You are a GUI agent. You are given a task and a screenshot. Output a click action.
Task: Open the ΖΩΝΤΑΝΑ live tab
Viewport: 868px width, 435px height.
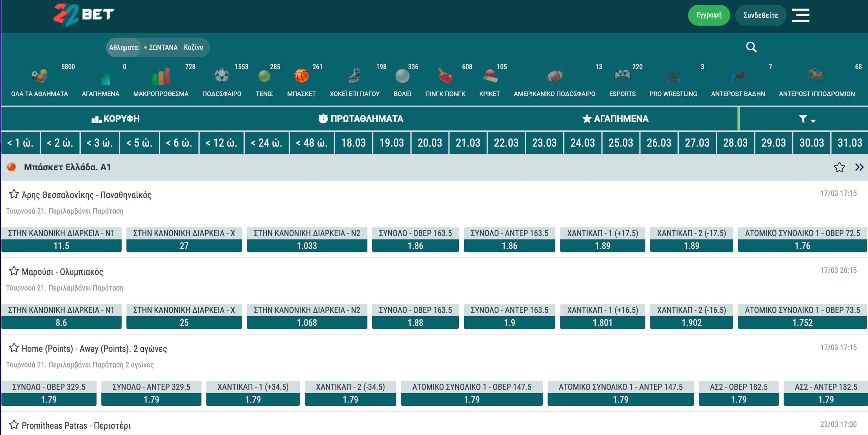161,48
